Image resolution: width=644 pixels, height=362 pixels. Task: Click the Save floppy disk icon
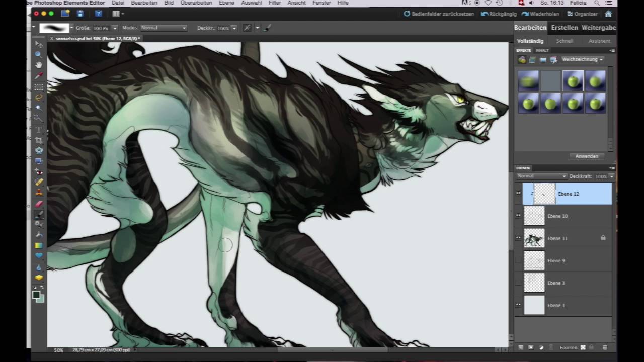pyautogui.click(x=80, y=14)
